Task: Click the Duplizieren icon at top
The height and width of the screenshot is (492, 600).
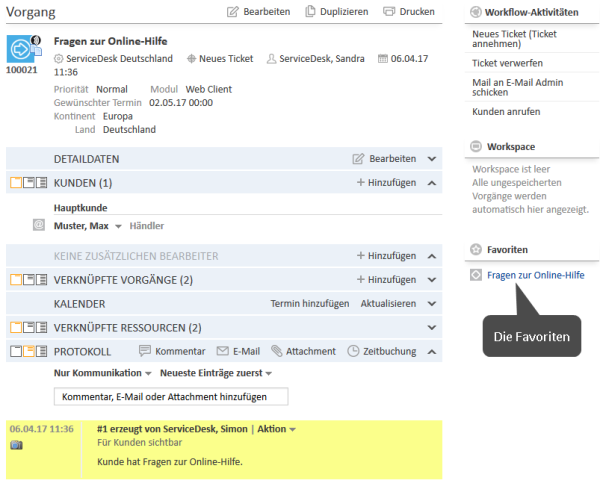Action: tap(311, 12)
